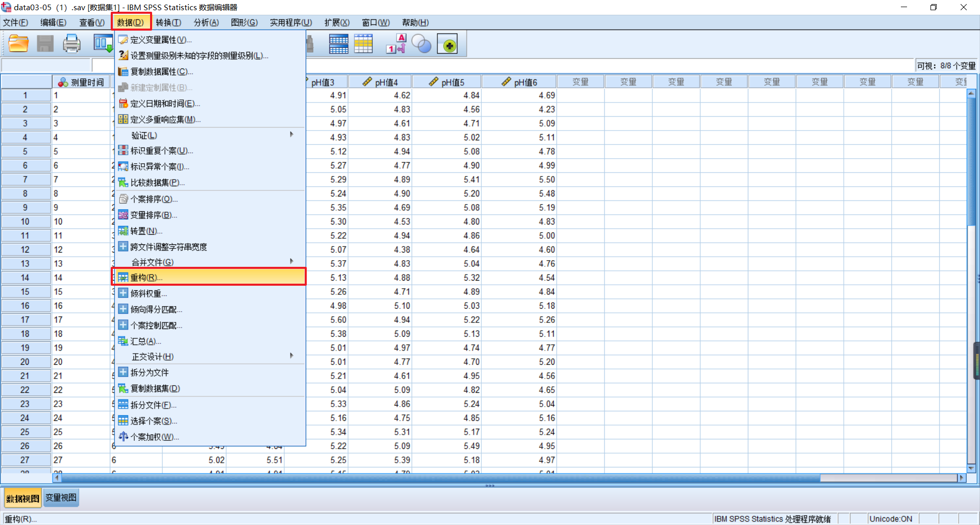Click the 个案排序(O) icon entry
980x525 pixels.
coord(210,199)
